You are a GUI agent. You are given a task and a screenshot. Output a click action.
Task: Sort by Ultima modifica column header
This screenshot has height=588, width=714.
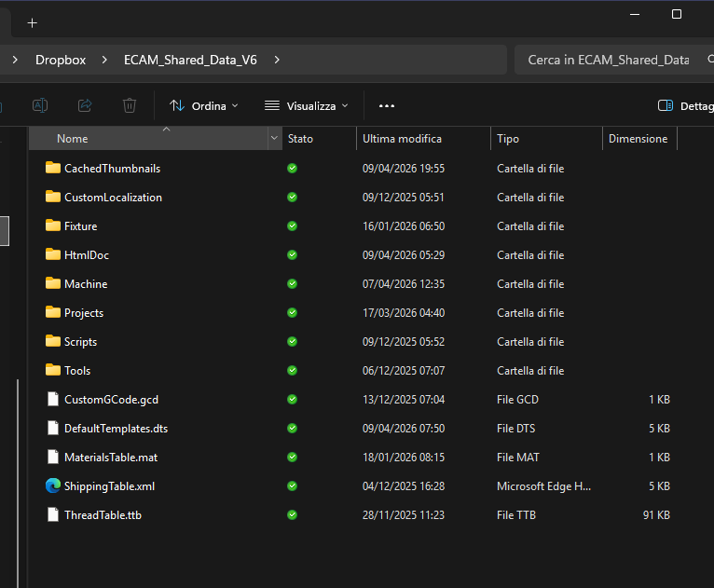[x=402, y=139]
